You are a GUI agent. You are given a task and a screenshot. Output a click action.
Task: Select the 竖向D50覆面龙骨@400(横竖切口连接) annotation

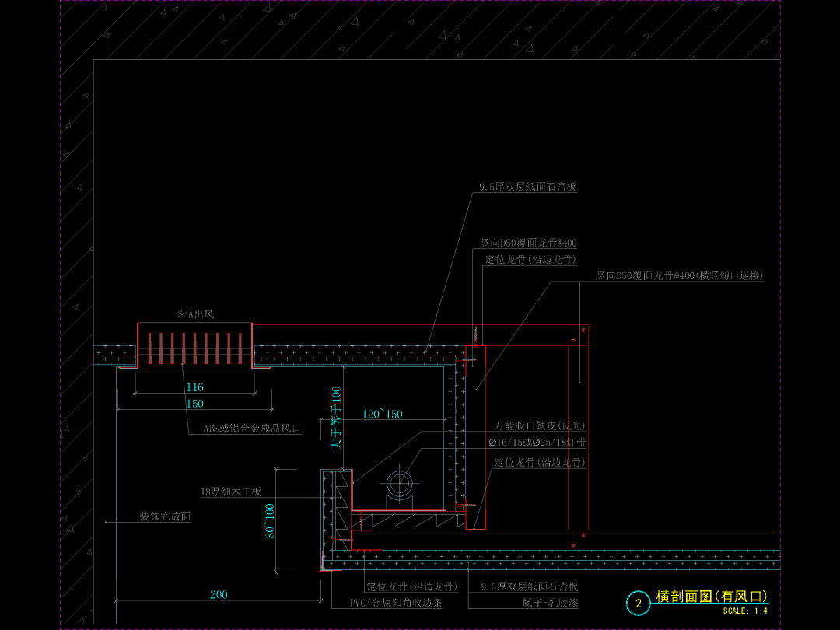[x=680, y=276]
